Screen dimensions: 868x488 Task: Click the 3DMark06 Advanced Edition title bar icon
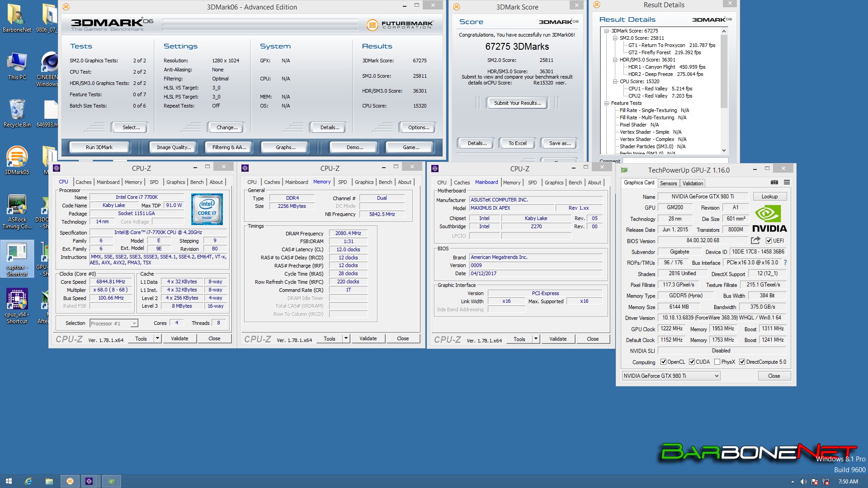tap(66, 7)
